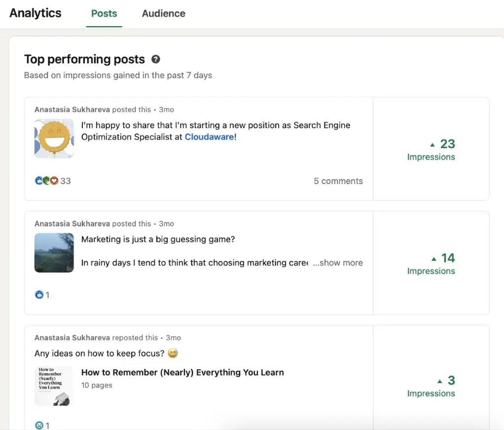Image resolution: width=504 pixels, height=430 pixels.
Task: Click the 33 reactions count
Action: [66, 181]
